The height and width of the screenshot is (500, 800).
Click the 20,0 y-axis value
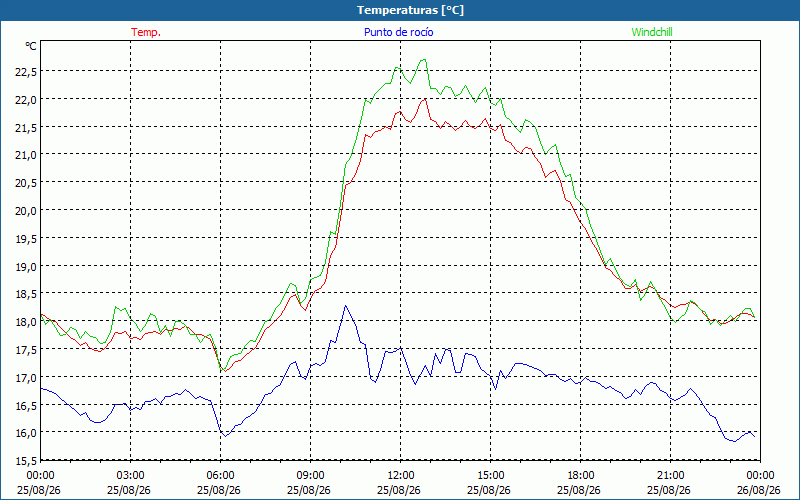click(26, 211)
